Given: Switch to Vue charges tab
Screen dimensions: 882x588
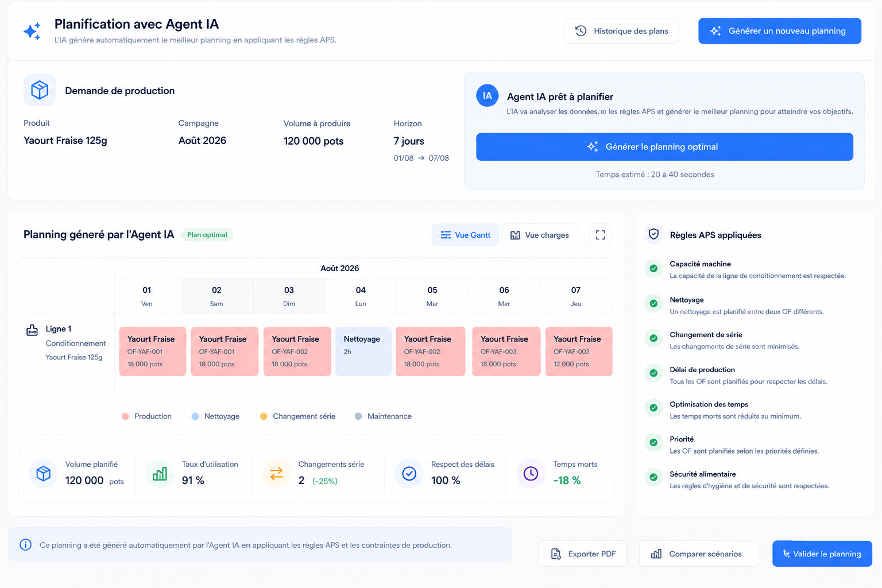Looking at the screenshot, I should point(540,235).
